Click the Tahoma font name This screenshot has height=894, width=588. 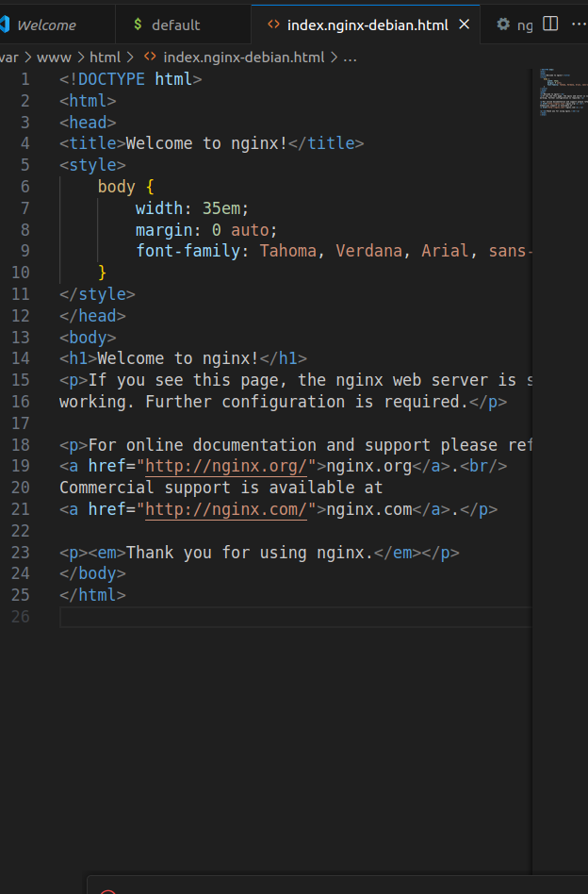point(287,252)
